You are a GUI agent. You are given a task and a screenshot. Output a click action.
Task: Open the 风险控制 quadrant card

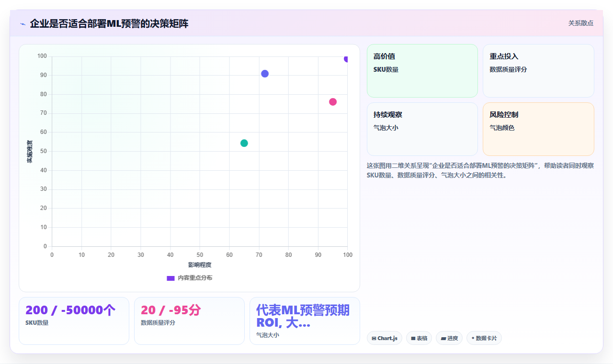tap(538, 129)
